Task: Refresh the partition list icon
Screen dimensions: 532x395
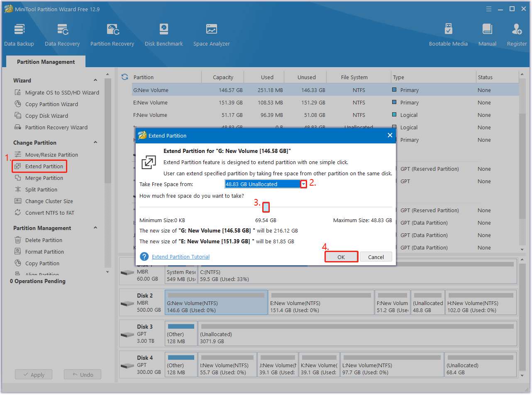Action: (x=124, y=77)
